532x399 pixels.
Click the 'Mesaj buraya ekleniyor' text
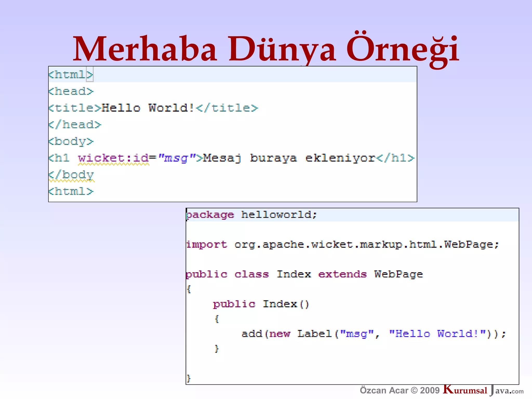pyautogui.click(x=289, y=158)
